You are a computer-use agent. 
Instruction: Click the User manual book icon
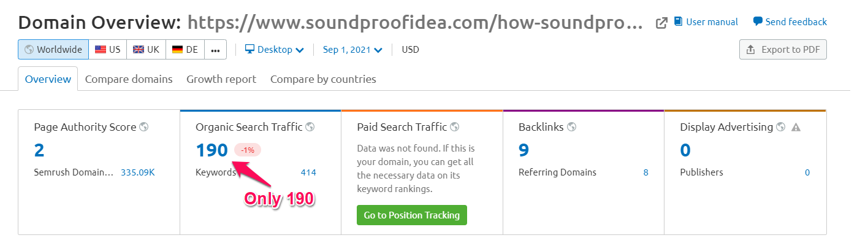coord(678,21)
